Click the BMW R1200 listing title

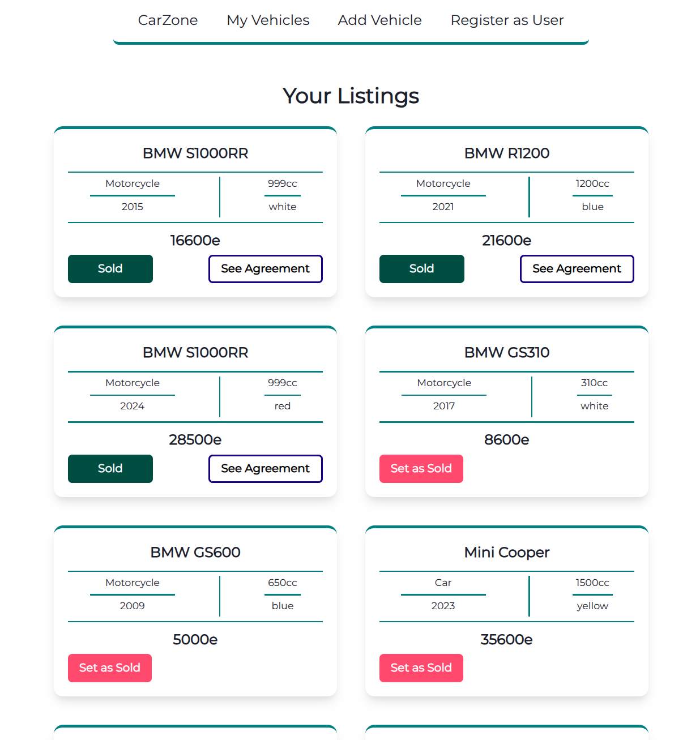click(x=506, y=153)
